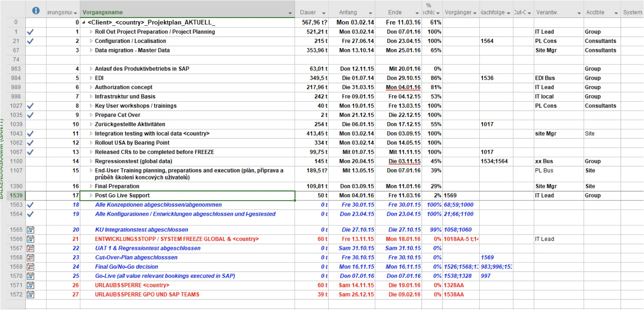
Task: Collapse the <Client>_<country>_Projektplan_AKTUELL_ summary task
Action: (84, 22)
